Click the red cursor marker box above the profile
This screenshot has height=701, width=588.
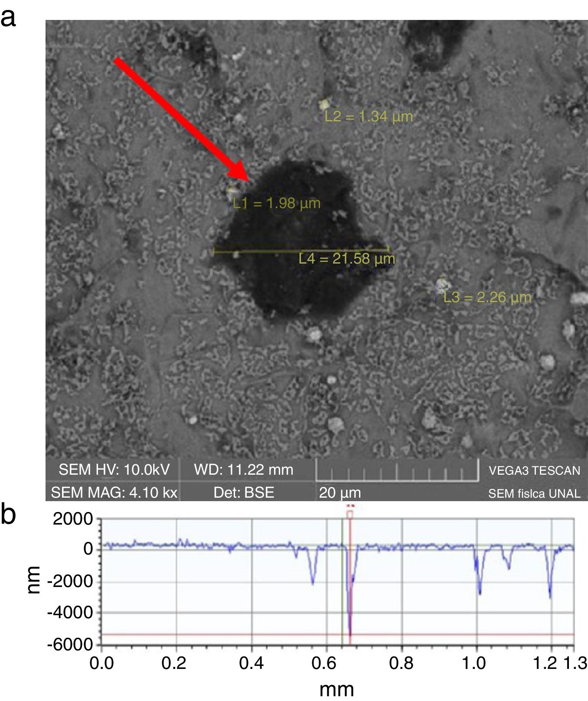pos(350,514)
